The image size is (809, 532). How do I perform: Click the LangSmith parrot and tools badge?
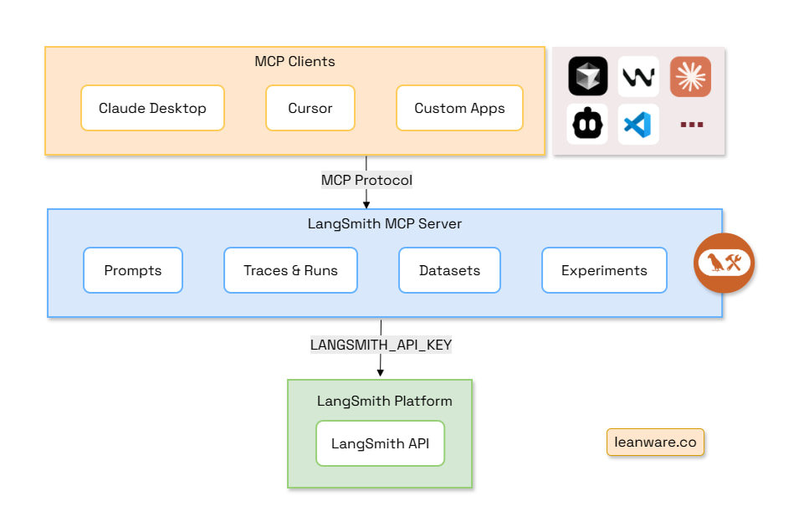(x=724, y=263)
